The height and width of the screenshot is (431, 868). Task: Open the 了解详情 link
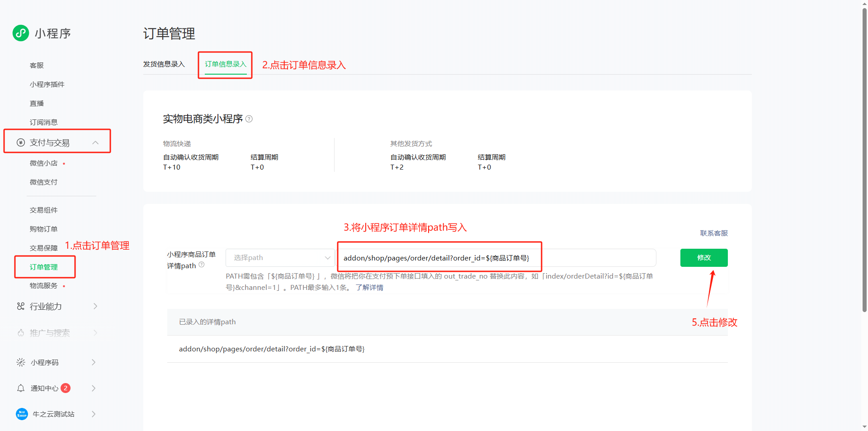[369, 288]
